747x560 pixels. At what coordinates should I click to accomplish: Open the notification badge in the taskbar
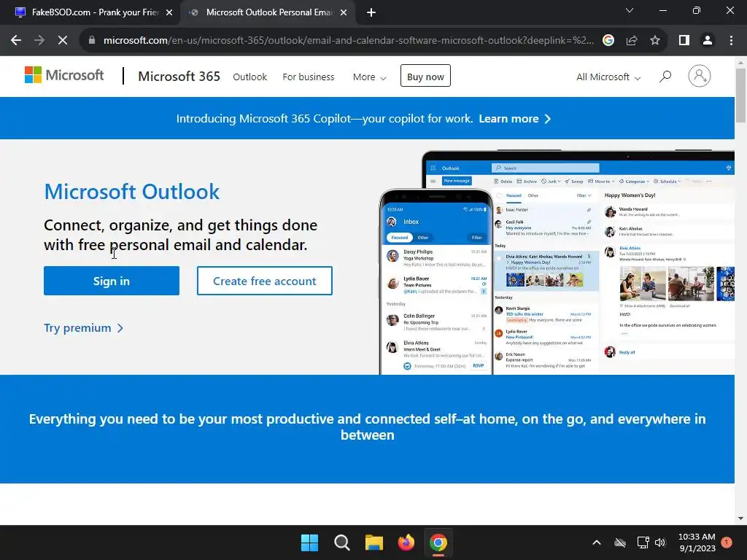point(727,542)
